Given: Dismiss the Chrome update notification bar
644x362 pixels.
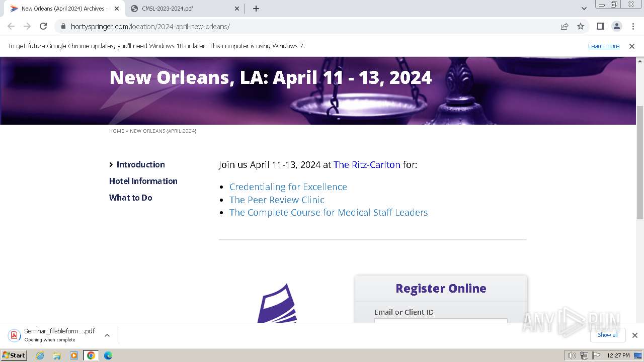Looking at the screenshot, I should [x=632, y=46].
